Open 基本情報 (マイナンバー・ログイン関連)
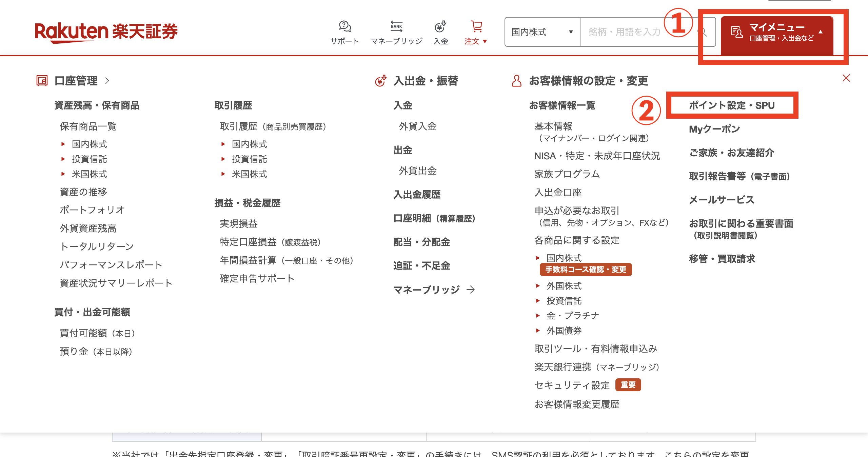 pyautogui.click(x=592, y=132)
